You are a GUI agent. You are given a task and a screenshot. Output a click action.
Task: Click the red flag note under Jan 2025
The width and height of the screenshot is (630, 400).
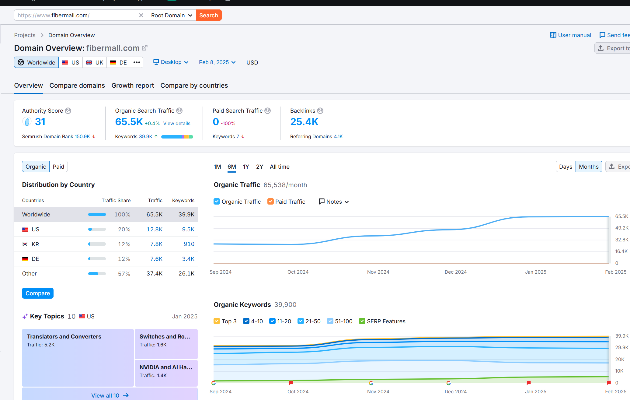coord(529,383)
